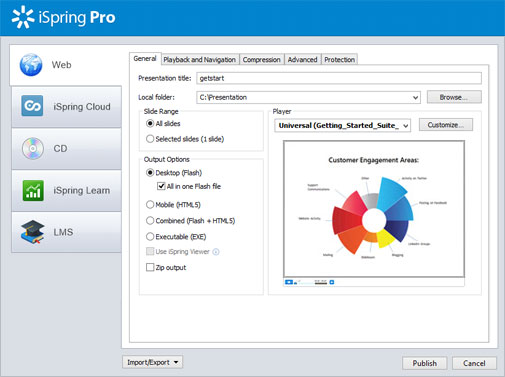The image size is (505, 377).
Task: Select Mobile (HTML5) output option
Action: click(x=150, y=204)
